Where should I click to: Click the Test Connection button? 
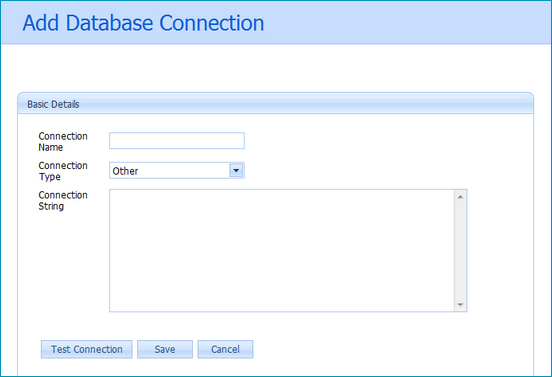coord(87,349)
